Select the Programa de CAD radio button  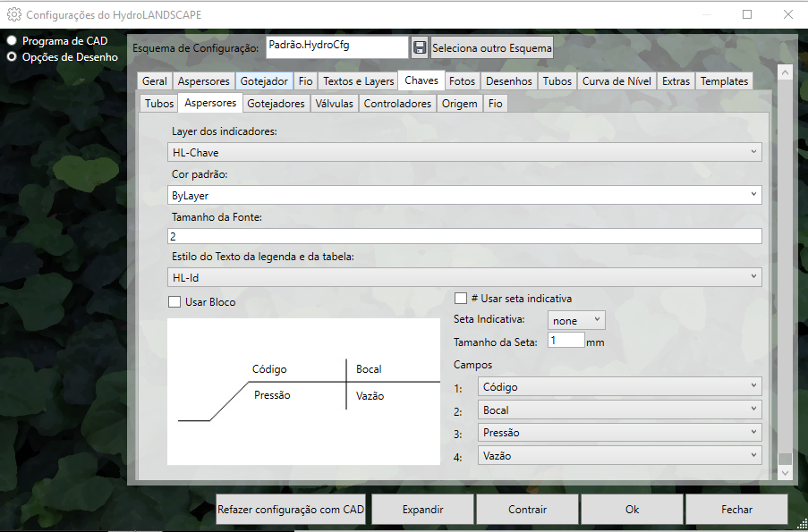tap(13, 41)
